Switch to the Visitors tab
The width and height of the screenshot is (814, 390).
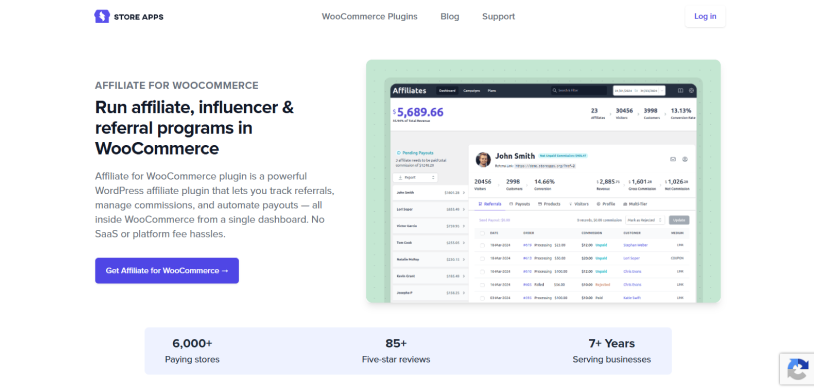(579, 204)
